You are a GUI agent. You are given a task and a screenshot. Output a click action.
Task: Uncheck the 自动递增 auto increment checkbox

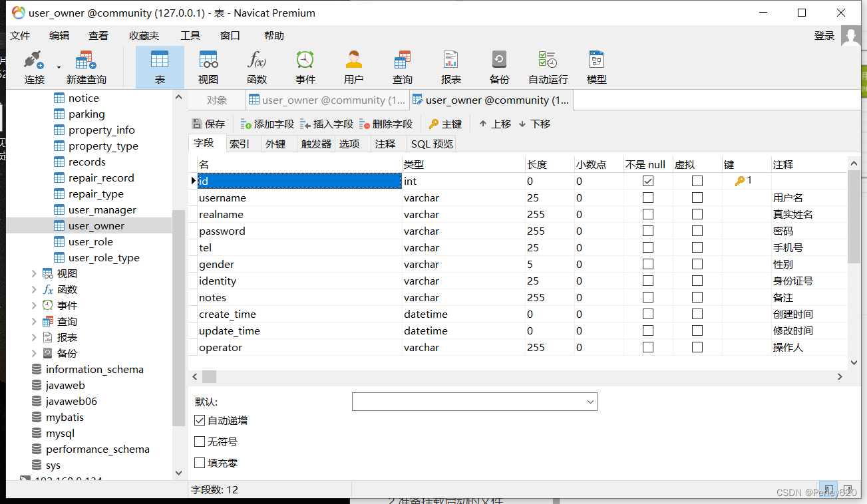click(200, 420)
